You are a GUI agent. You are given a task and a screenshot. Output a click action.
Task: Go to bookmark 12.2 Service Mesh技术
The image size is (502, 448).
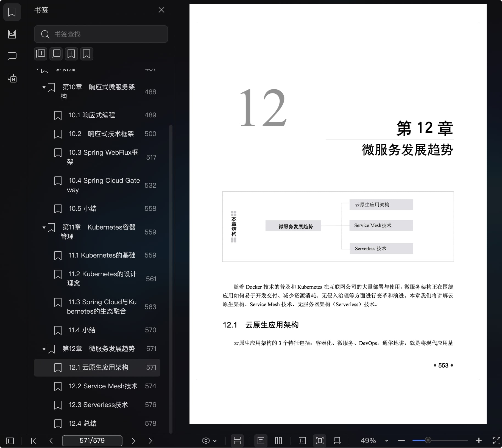pos(97,386)
